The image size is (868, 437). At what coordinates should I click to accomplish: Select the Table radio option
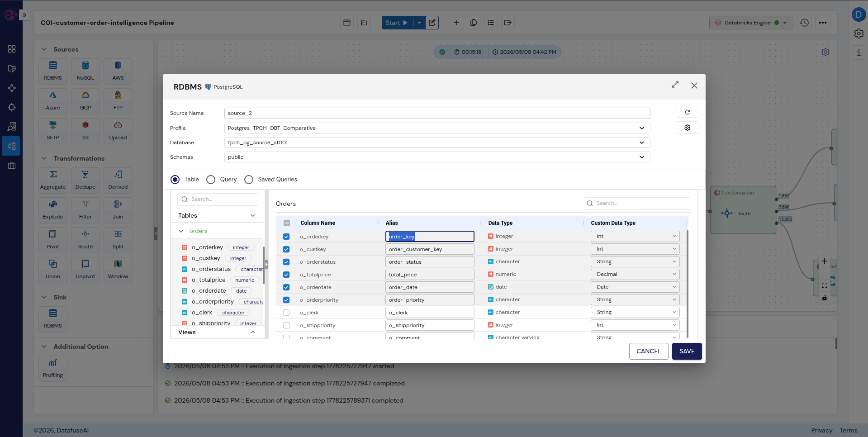(175, 180)
